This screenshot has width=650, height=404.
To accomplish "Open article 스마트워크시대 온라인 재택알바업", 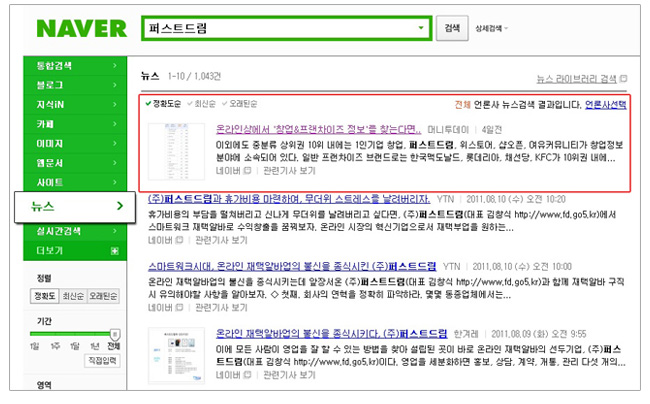I will [292, 266].
